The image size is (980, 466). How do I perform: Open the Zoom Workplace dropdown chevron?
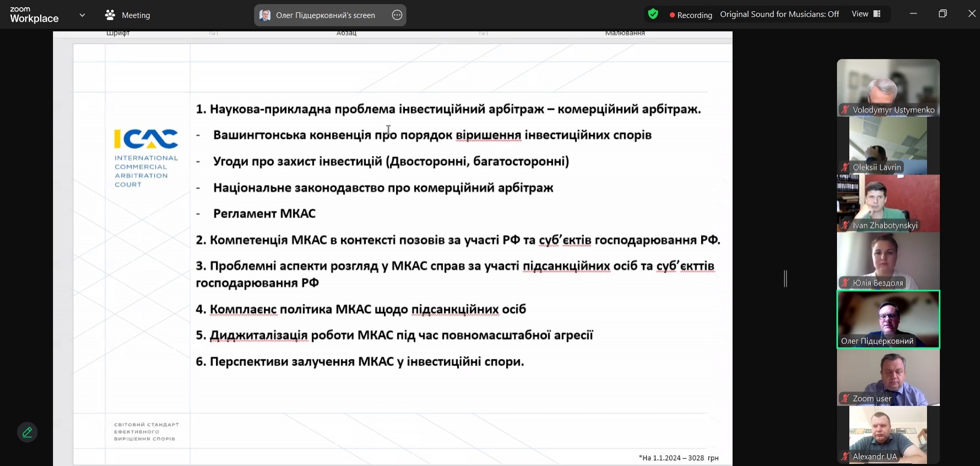coord(82,15)
